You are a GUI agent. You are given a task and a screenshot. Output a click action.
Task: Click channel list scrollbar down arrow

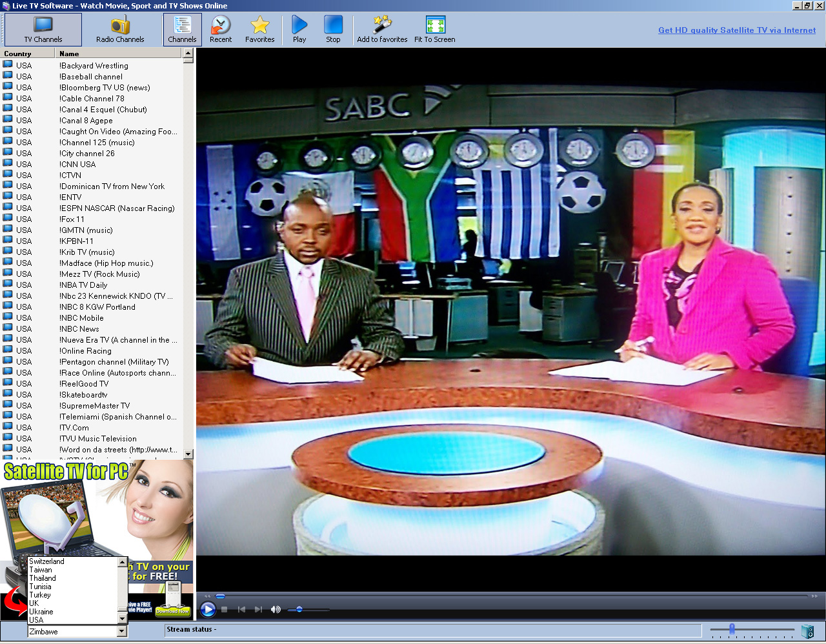coord(188,454)
